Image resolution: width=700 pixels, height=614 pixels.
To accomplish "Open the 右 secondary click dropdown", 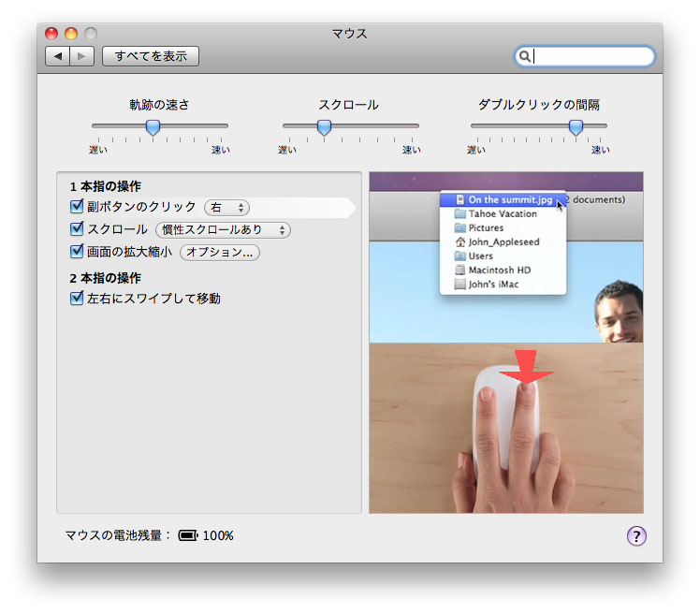I will pyautogui.click(x=227, y=208).
